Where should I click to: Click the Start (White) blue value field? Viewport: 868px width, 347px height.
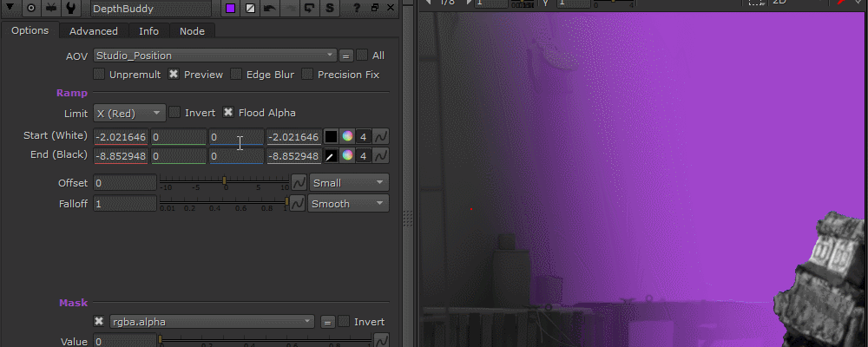point(236,137)
